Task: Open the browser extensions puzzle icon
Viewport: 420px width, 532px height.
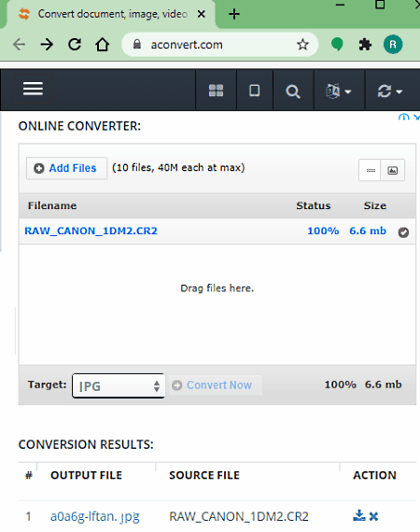Action: pos(365,45)
